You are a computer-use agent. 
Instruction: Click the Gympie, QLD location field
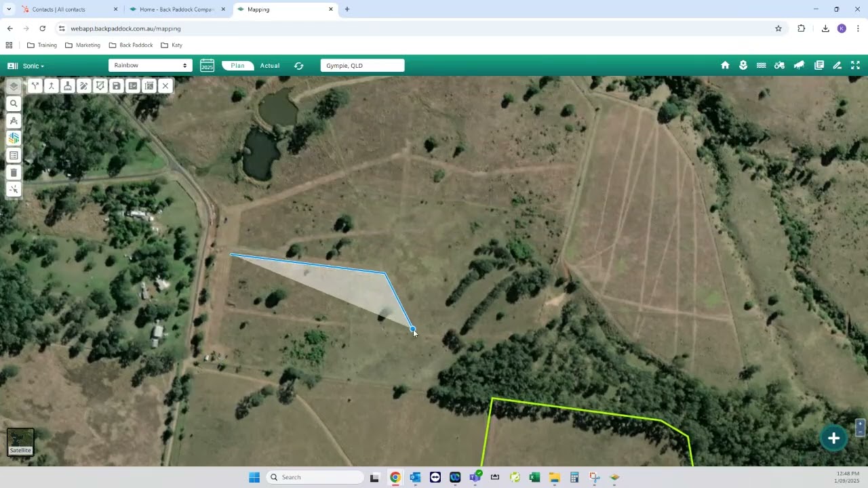pos(363,65)
